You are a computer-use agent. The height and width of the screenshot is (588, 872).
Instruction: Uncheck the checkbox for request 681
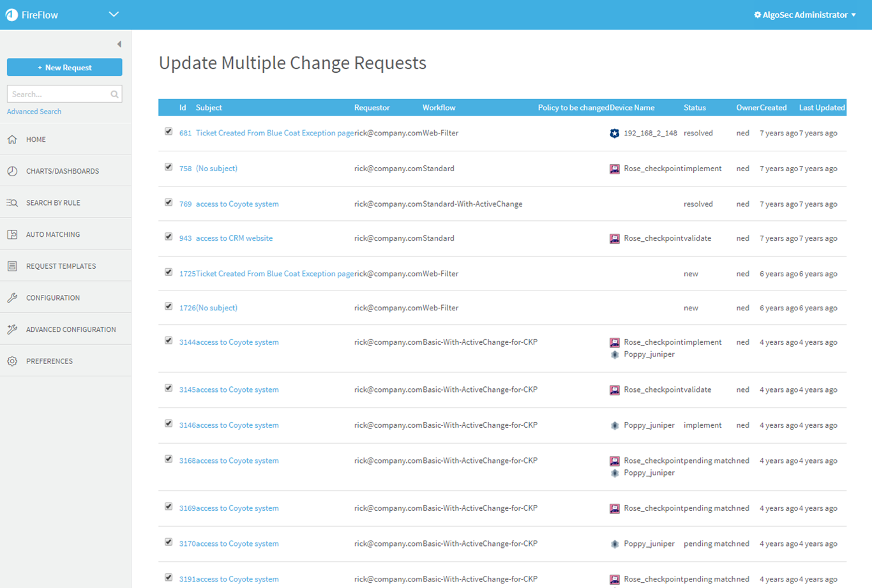169,132
